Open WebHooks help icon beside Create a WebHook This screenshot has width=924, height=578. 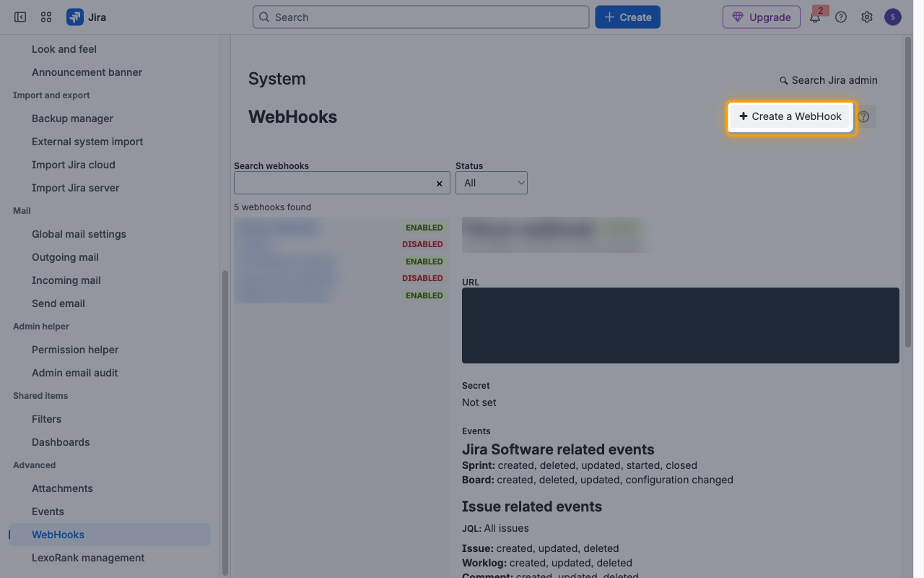[x=864, y=116]
